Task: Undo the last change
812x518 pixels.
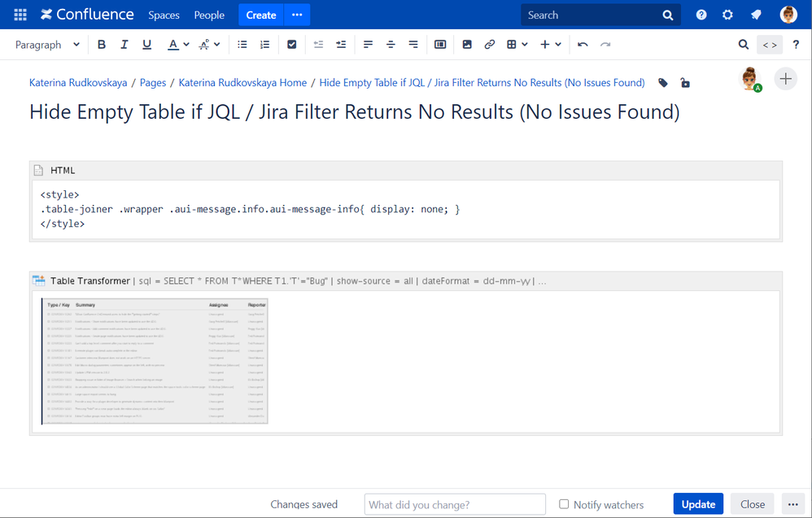Action: (x=583, y=45)
